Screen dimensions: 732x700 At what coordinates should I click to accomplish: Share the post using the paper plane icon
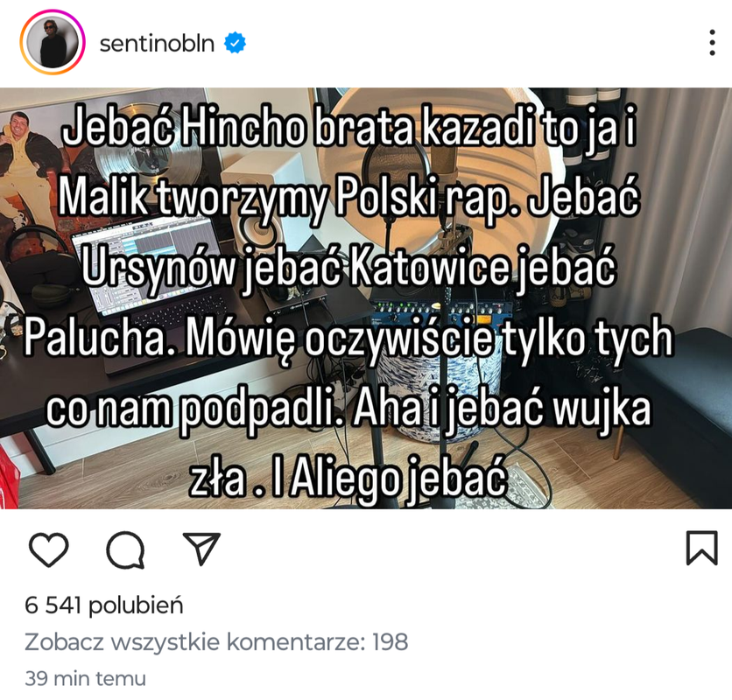pyautogui.click(x=201, y=549)
